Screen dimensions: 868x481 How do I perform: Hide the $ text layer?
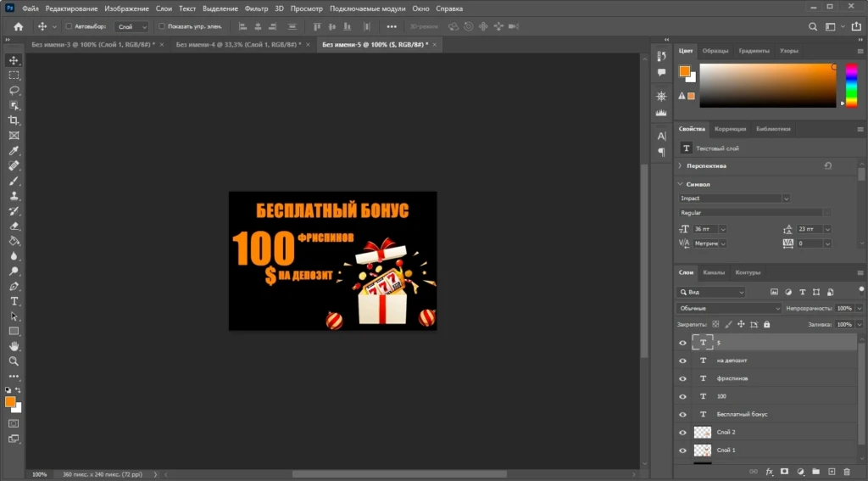point(682,343)
